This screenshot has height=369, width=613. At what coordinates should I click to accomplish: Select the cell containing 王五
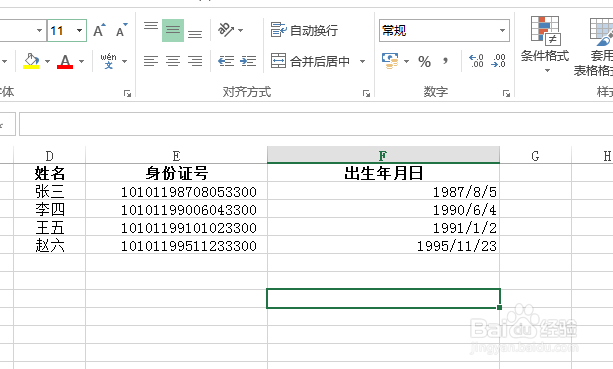click(x=50, y=227)
